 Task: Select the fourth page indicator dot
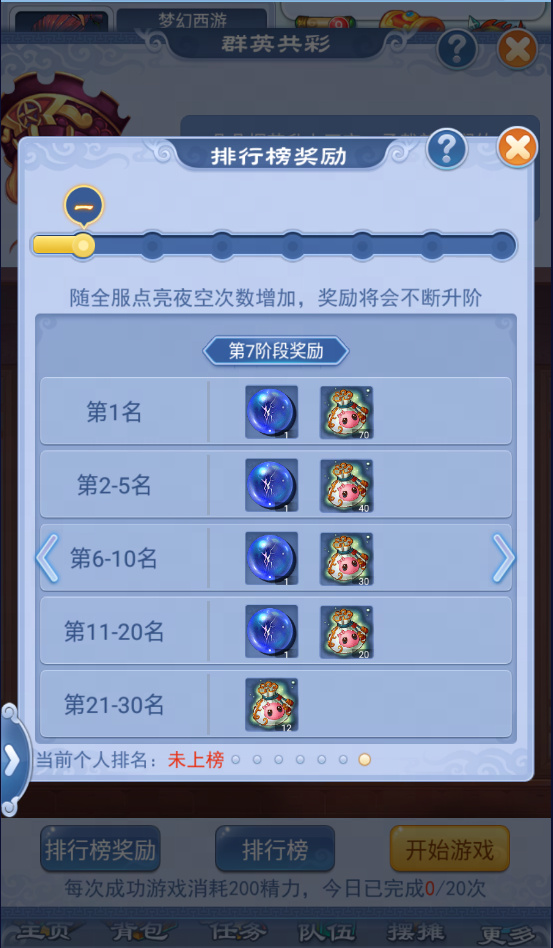[300, 759]
